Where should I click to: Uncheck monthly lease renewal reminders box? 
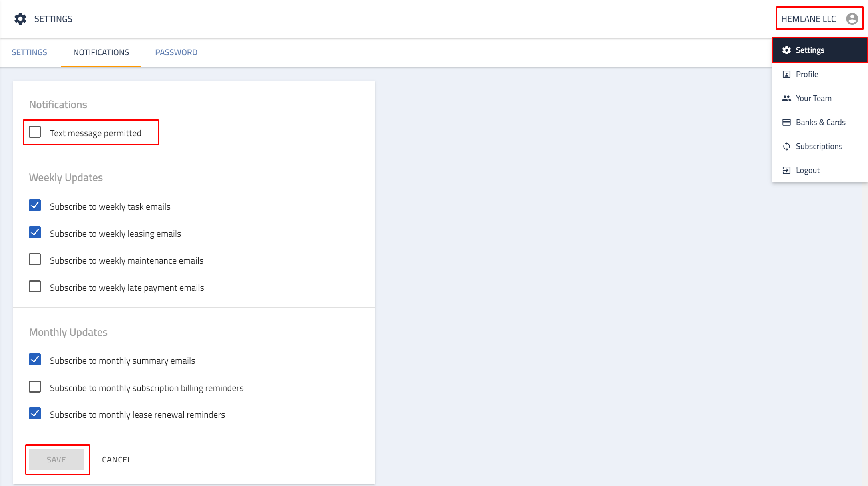click(x=35, y=413)
